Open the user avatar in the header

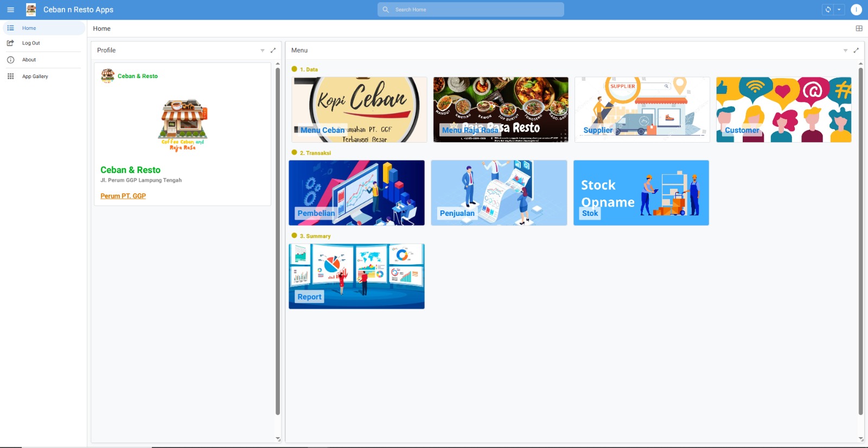[x=856, y=10]
